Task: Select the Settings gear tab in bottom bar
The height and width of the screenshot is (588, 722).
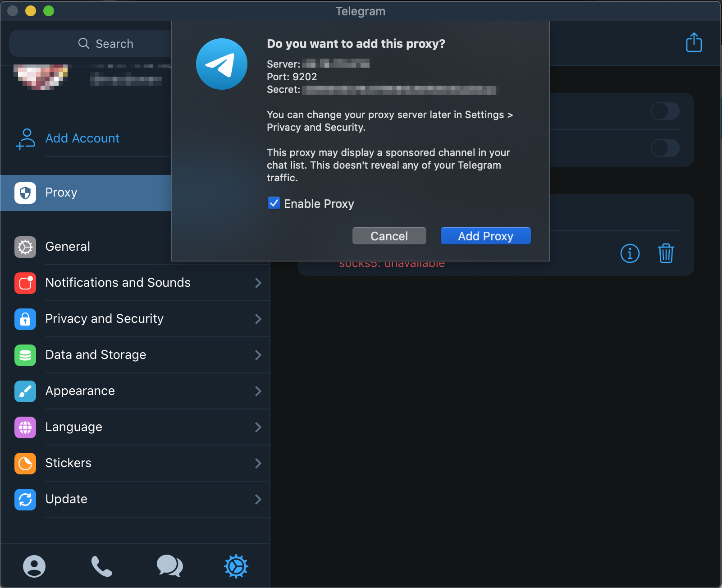Action: pos(236,566)
